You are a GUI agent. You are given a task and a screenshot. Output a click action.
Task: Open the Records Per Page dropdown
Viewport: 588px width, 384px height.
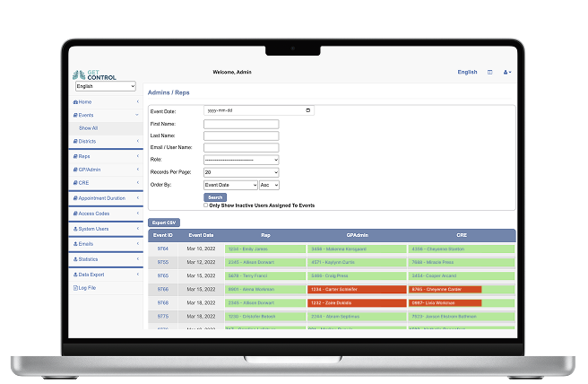click(x=241, y=171)
